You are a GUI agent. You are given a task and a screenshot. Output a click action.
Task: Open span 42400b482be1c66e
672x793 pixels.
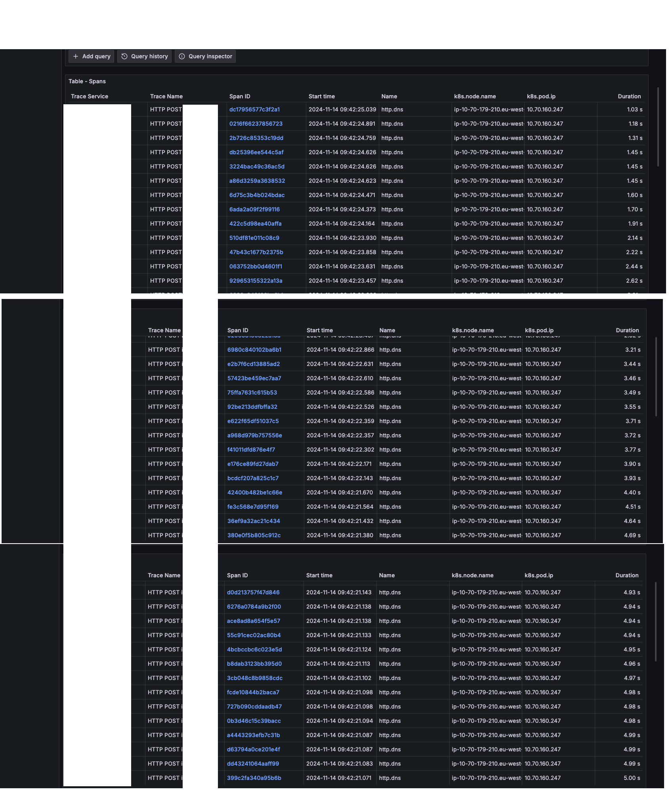click(x=255, y=492)
